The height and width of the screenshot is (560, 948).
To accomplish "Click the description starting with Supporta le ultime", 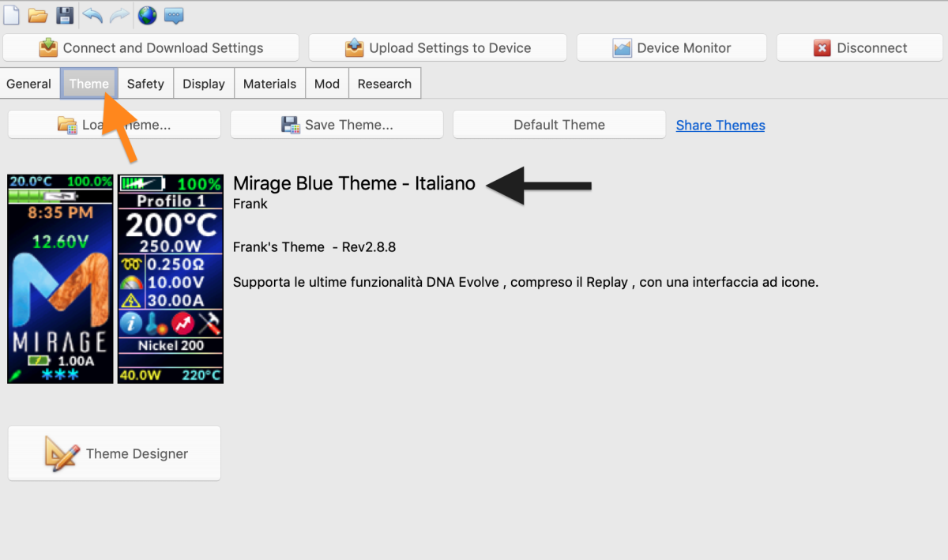I will (x=525, y=282).
